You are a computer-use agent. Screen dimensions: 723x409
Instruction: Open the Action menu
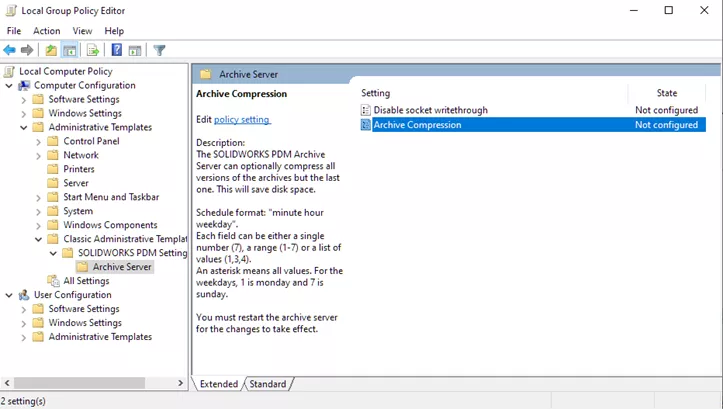pyautogui.click(x=46, y=31)
